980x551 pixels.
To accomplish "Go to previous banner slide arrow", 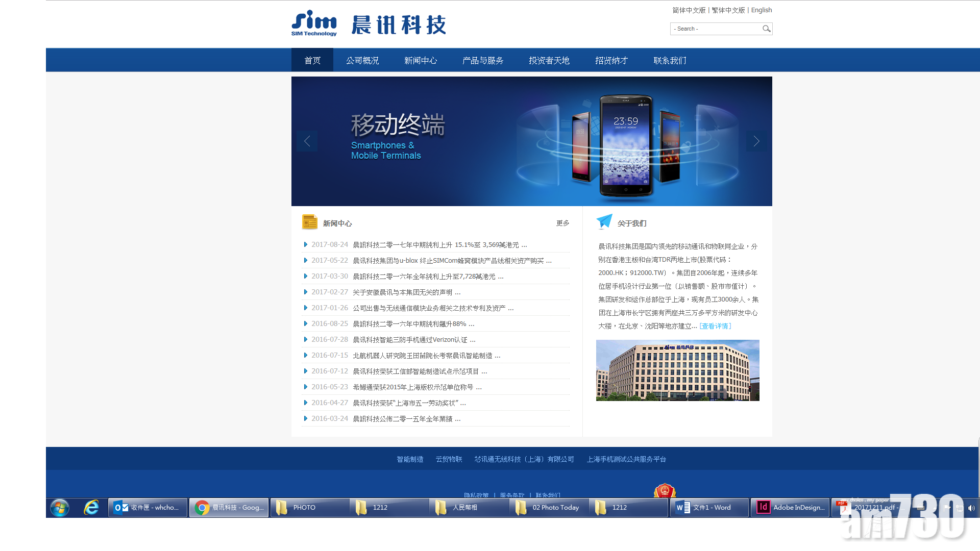I will click(307, 141).
